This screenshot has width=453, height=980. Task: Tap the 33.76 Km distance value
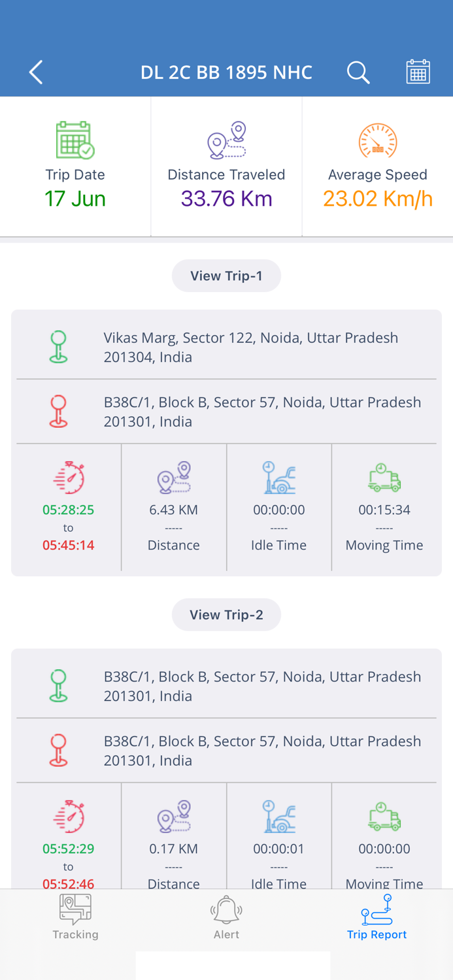coord(226,199)
